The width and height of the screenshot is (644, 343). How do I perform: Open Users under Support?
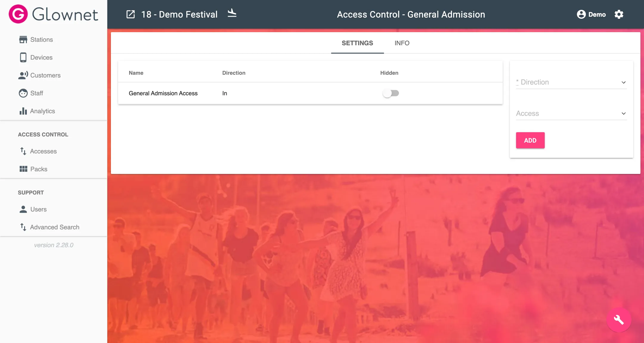pyautogui.click(x=38, y=209)
